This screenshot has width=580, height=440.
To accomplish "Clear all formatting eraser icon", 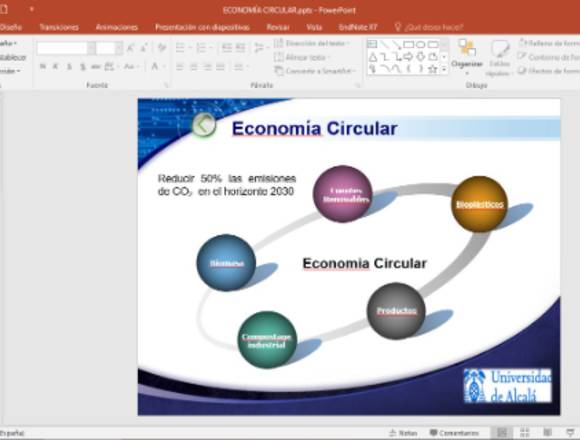I will pos(162,48).
